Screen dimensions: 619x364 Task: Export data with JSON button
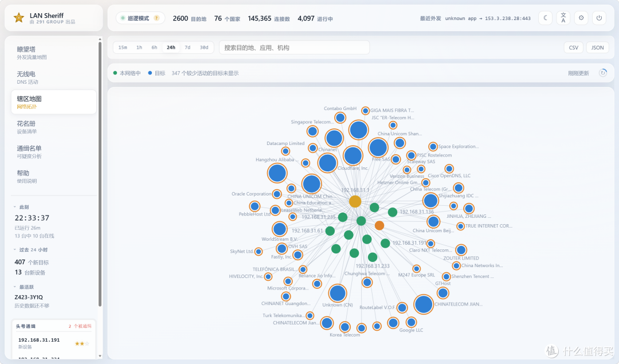point(597,48)
